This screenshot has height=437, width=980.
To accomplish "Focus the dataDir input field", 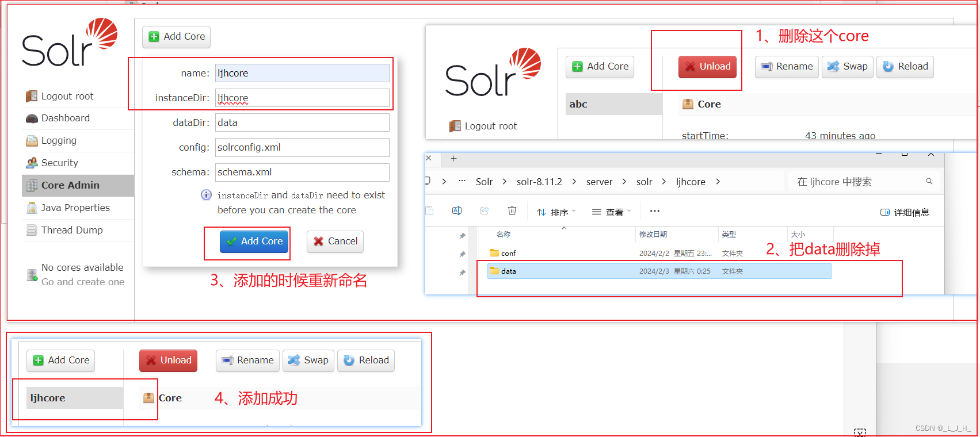I will click(302, 122).
